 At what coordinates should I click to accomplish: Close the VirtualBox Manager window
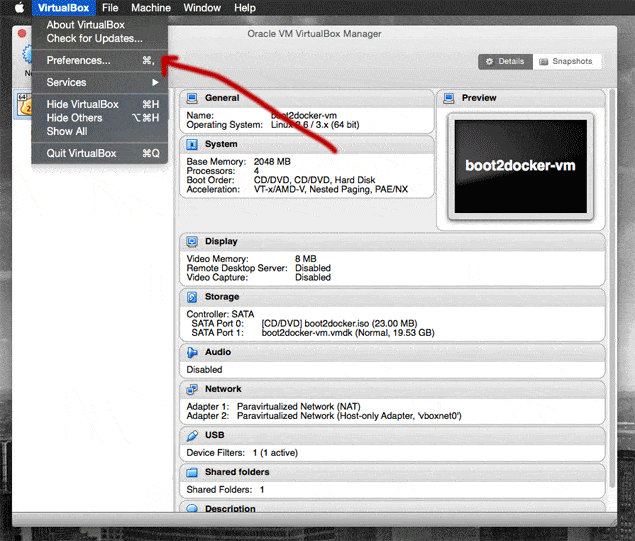(22, 33)
